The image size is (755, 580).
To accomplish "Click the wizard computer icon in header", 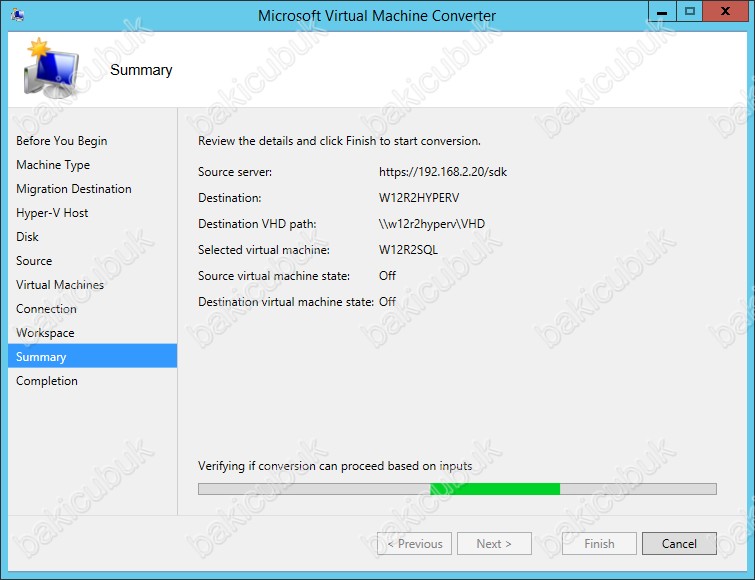I will tap(50, 70).
